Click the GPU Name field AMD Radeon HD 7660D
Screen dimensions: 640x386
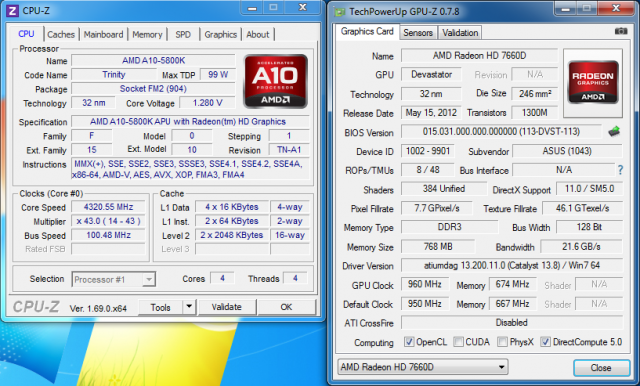coord(479,55)
